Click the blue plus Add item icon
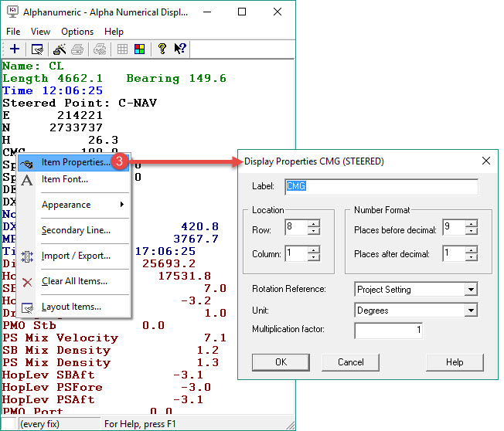504x431 pixels. (14, 49)
